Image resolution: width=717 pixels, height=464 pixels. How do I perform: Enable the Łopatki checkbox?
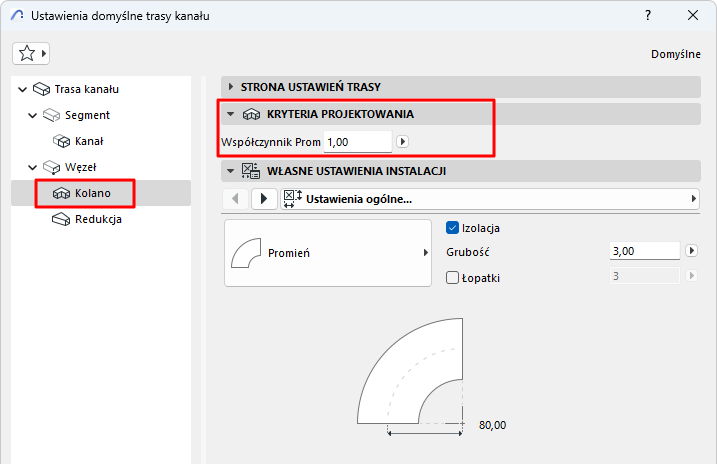point(452,277)
